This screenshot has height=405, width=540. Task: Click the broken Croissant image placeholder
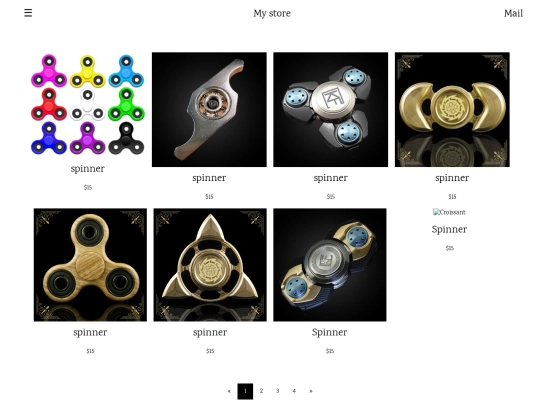[449, 212]
